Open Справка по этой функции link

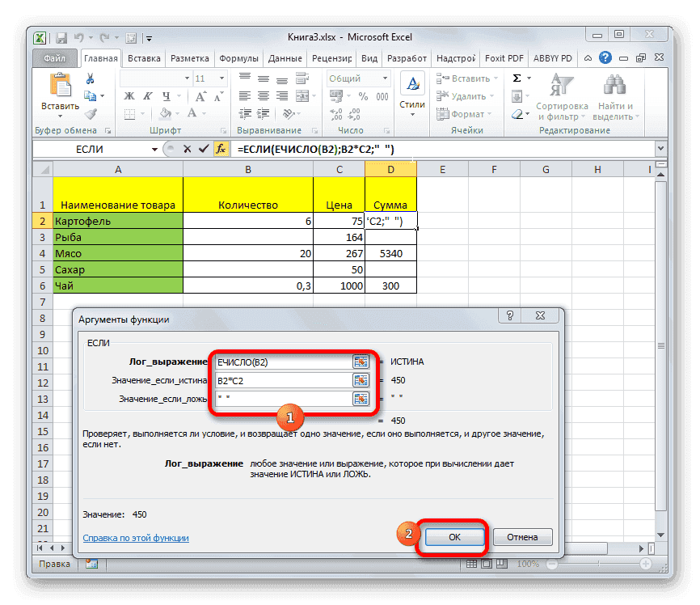pyautogui.click(x=139, y=537)
